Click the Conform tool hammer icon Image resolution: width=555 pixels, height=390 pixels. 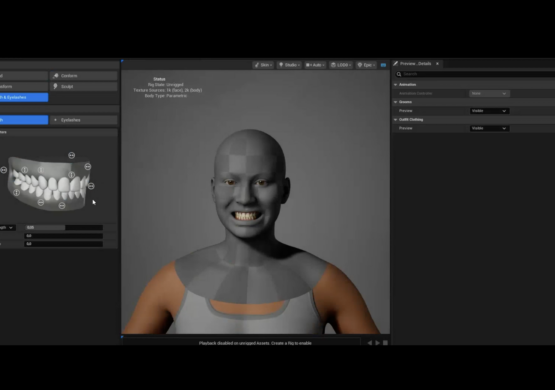click(x=56, y=76)
